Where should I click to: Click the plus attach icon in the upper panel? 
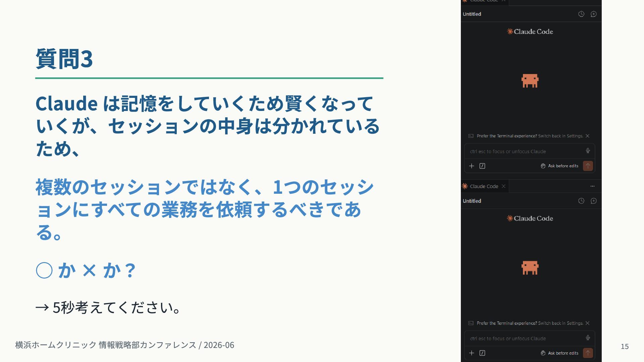coord(471,166)
